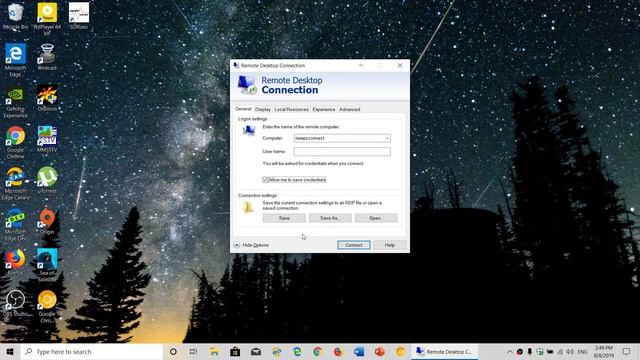Click the Save button
This screenshot has height=360, width=640.
point(284,218)
